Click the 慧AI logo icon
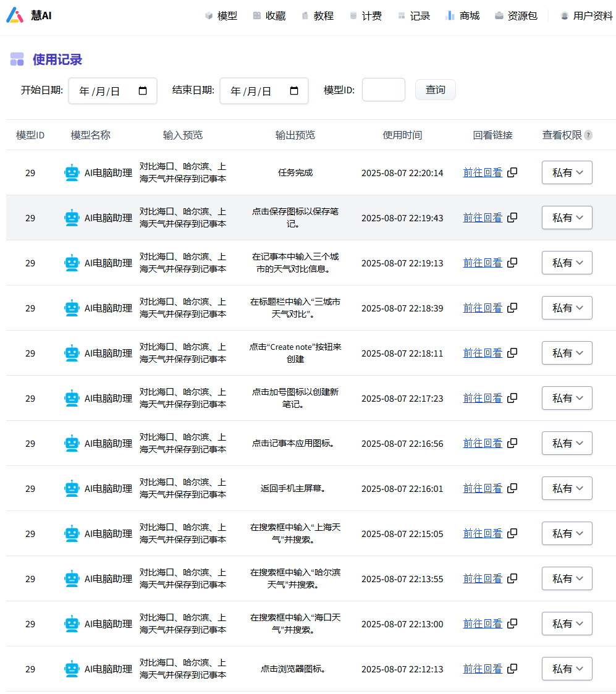This screenshot has width=616, height=694. click(15, 15)
